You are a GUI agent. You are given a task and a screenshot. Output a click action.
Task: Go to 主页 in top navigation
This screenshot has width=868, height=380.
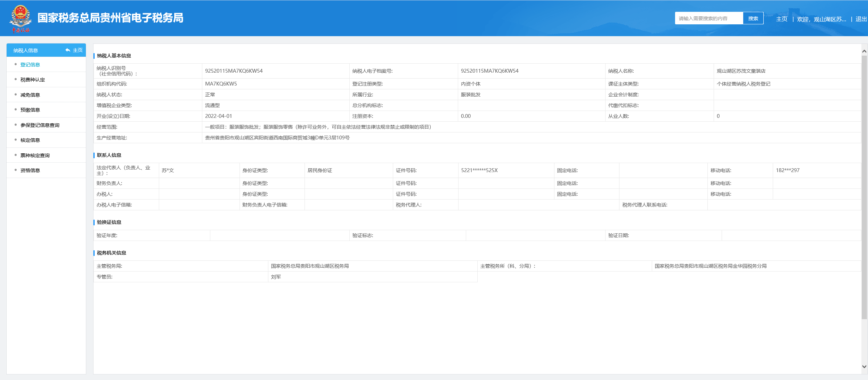[x=781, y=19]
